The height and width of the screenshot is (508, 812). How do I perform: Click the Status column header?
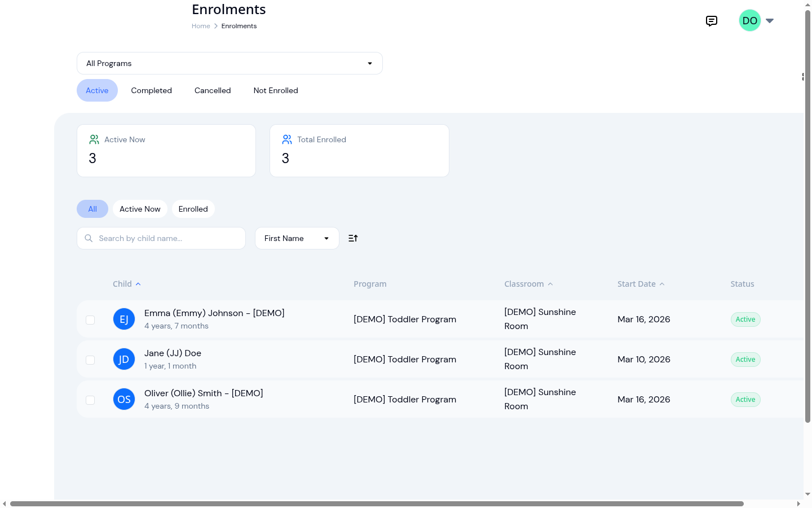[x=742, y=284]
